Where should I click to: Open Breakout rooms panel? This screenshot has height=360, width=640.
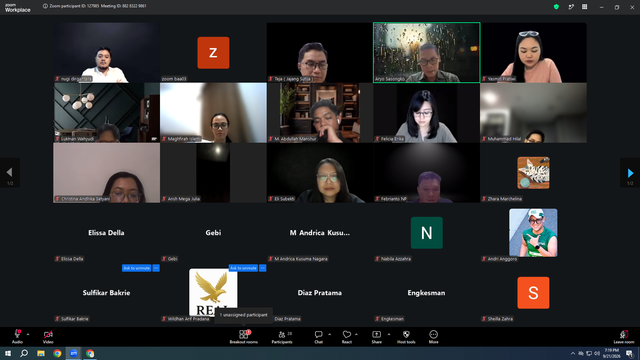(x=244, y=337)
